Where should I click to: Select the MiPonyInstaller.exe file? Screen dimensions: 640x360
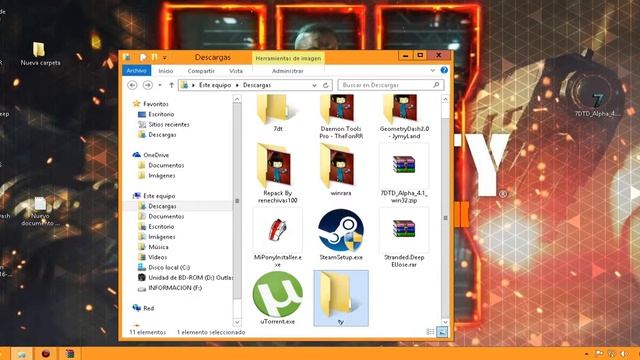click(x=278, y=238)
